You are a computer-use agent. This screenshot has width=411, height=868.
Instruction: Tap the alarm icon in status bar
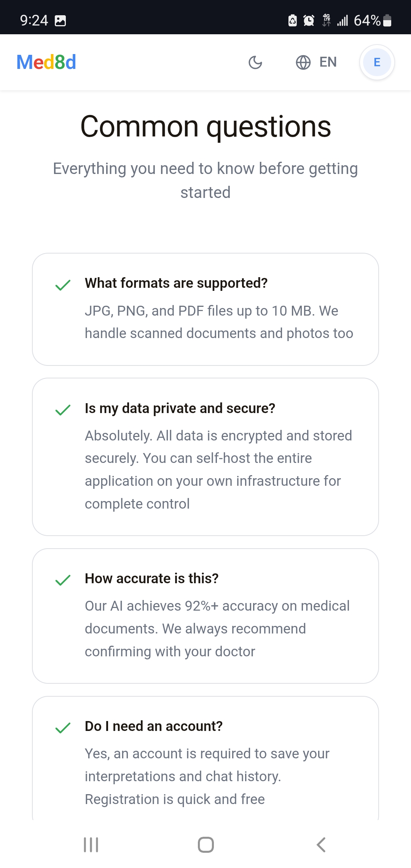coord(309,21)
